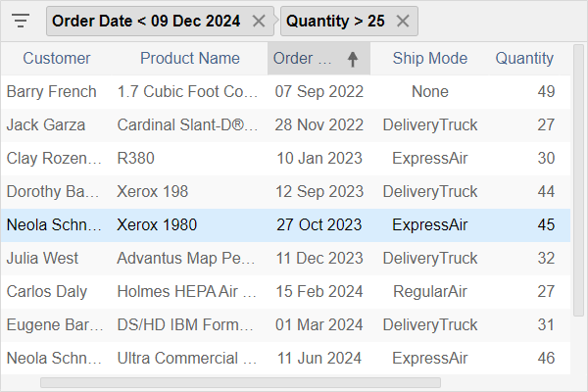Edit the Order Date < 09 Dec 2024 filter
588x392 pixels.
pos(146,21)
